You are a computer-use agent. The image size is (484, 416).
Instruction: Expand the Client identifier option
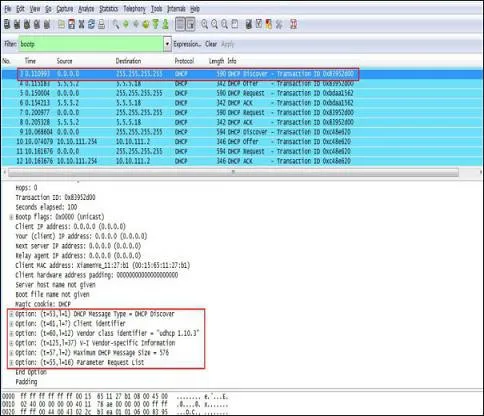tap(11, 324)
